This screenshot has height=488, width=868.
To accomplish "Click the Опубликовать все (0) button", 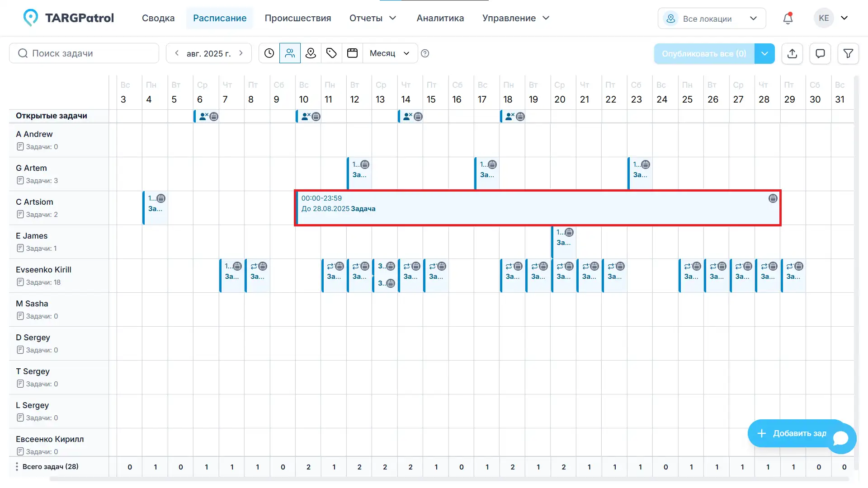I will click(x=703, y=53).
